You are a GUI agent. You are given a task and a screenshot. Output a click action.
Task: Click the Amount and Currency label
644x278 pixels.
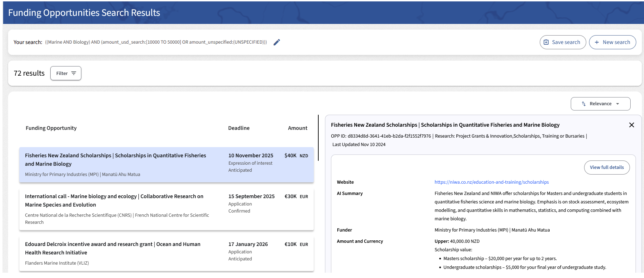click(360, 241)
